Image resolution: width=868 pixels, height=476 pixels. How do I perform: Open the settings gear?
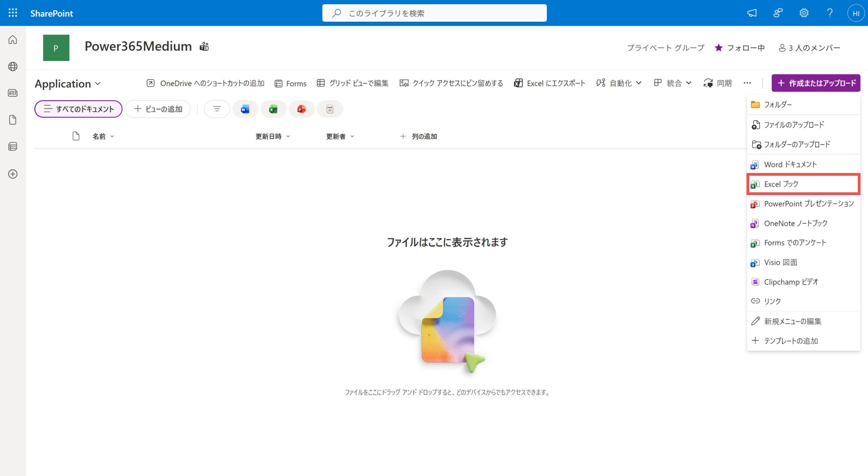[x=803, y=13]
